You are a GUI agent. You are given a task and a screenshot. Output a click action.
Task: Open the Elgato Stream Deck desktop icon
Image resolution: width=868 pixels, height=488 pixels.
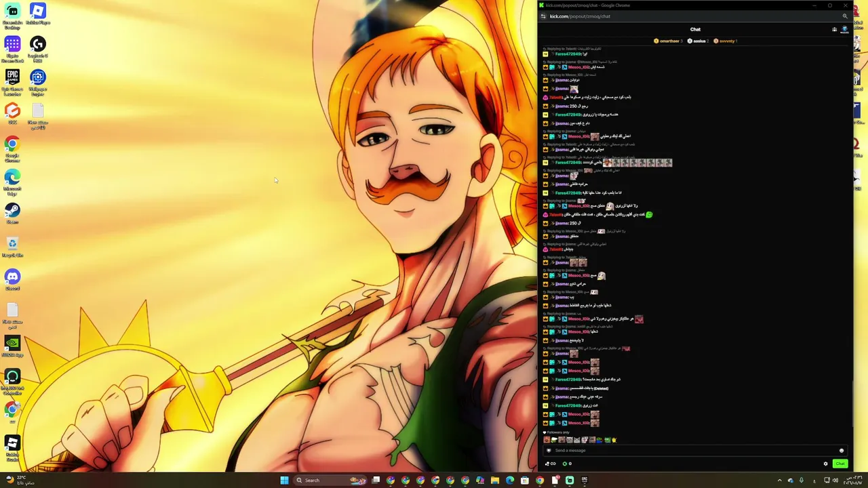point(12,49)
